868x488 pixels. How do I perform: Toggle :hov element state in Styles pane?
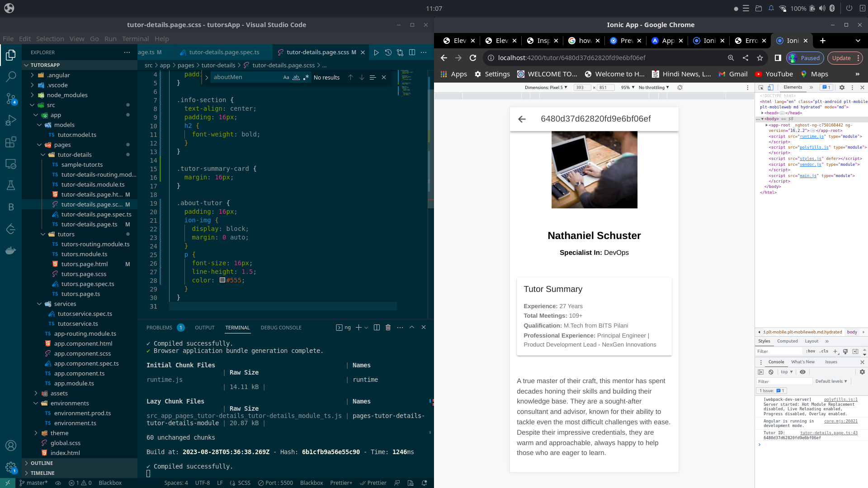click(811, 351)
